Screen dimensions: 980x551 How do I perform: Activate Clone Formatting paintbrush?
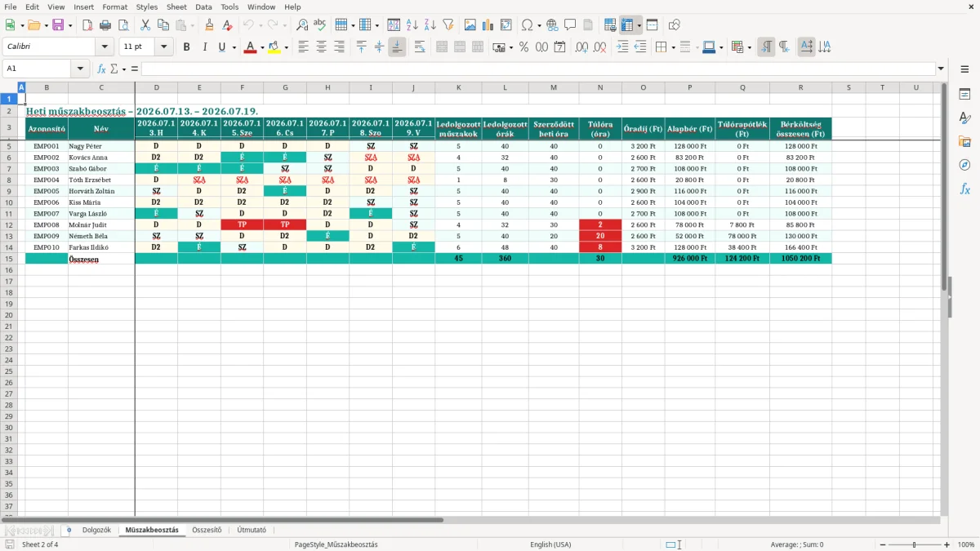(x=209, y=25)
